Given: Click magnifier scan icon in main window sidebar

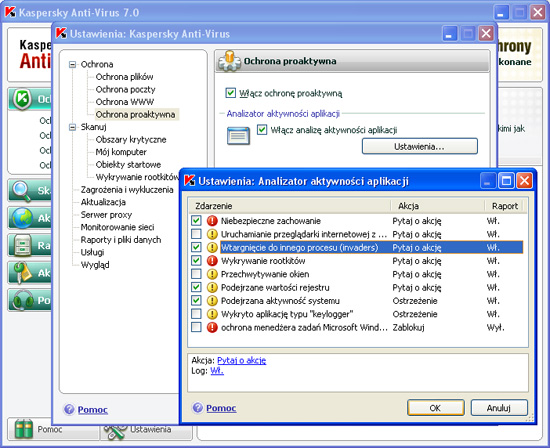Looking at the screenshot, I should pyautogui.click(x=21, y=191).
